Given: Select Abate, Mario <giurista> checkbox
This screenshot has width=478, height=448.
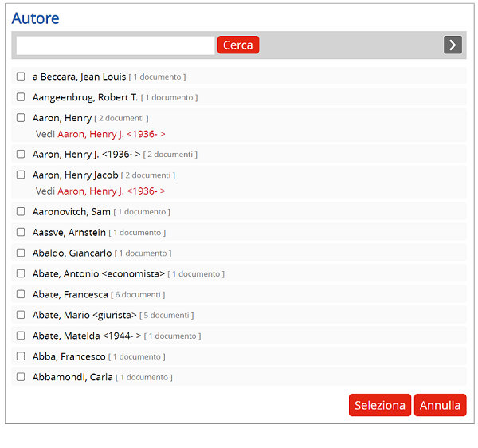Looking at the screenshot, I should tap(21, 315).
